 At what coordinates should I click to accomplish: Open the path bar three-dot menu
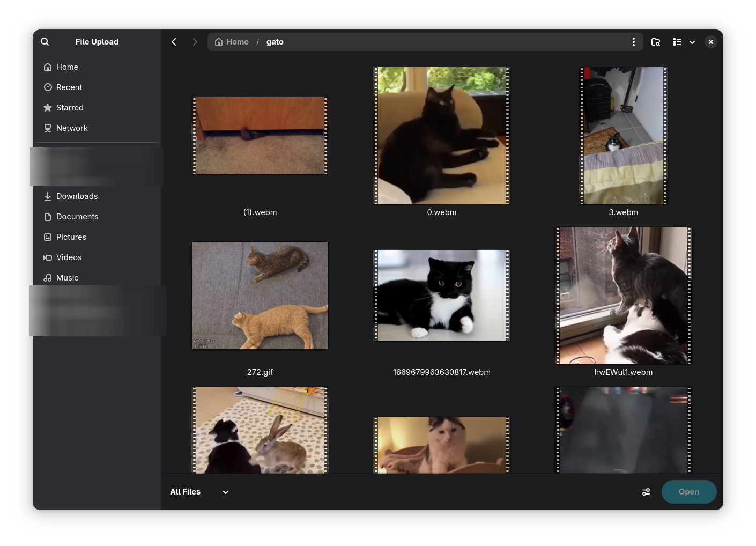pos(633,42)
